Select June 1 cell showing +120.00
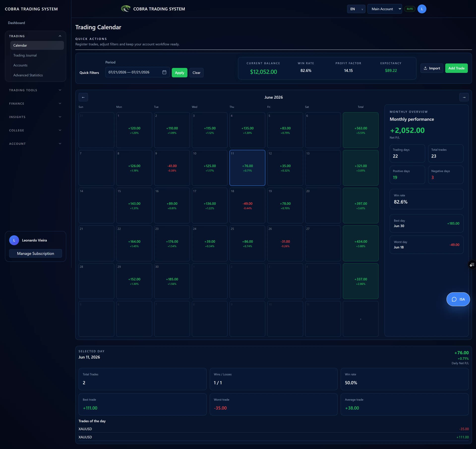Screen dimensions: 476x449 click(134, 130)
